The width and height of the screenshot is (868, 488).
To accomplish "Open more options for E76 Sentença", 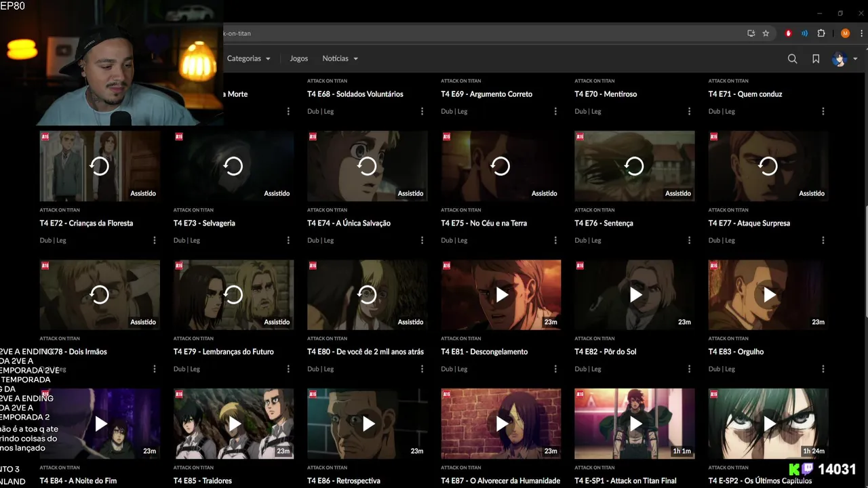I will click(689, 240).
